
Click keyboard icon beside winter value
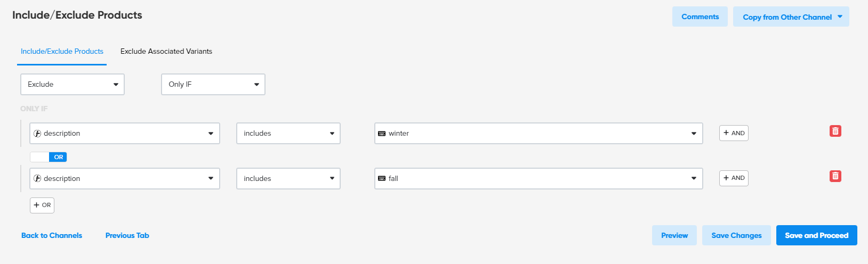tap(382, 134)
